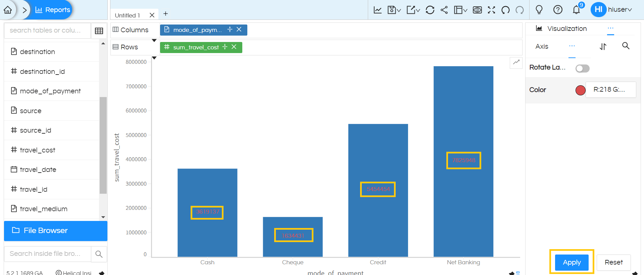Add a new report tab
Viewport: 644px width, 275px height.
[165, 14]
